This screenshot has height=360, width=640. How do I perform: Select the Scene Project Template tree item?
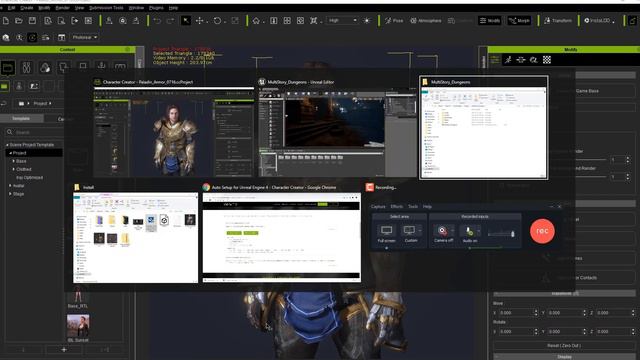tap(31, 145)
